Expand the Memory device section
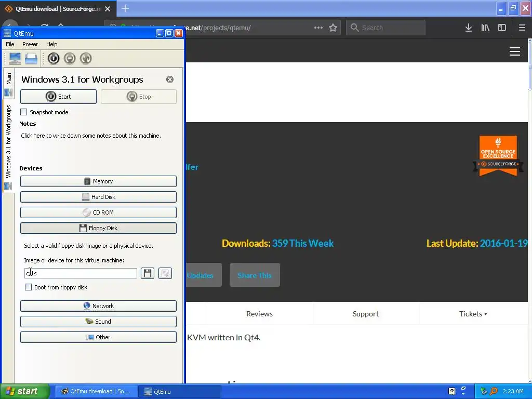Viewport: 532px width, 399px height. coord(98,181)
